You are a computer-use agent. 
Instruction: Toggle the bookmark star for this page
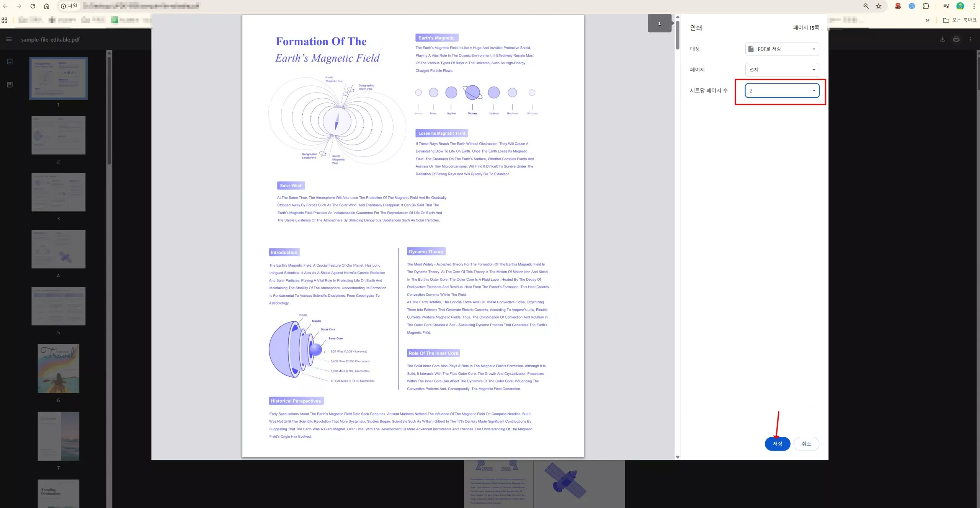pos(879,6)
